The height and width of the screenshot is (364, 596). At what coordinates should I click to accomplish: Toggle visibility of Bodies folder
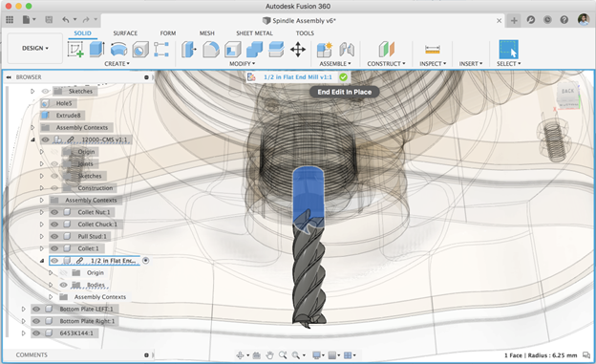63,285
